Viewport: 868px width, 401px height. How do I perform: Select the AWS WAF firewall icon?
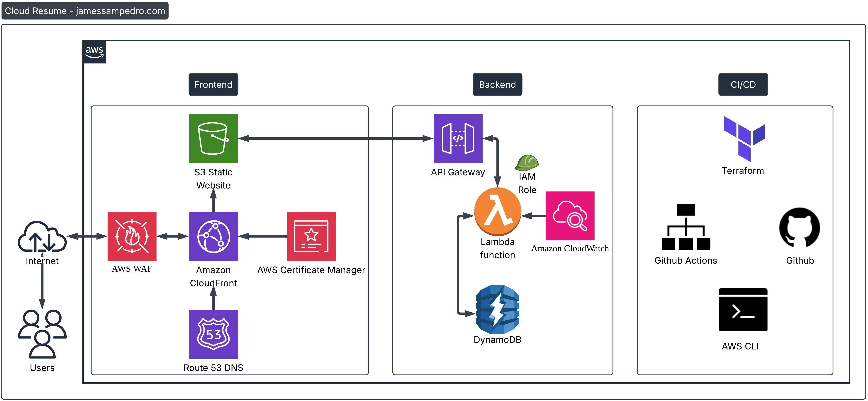pyautogui.click(x=132, y=236)
